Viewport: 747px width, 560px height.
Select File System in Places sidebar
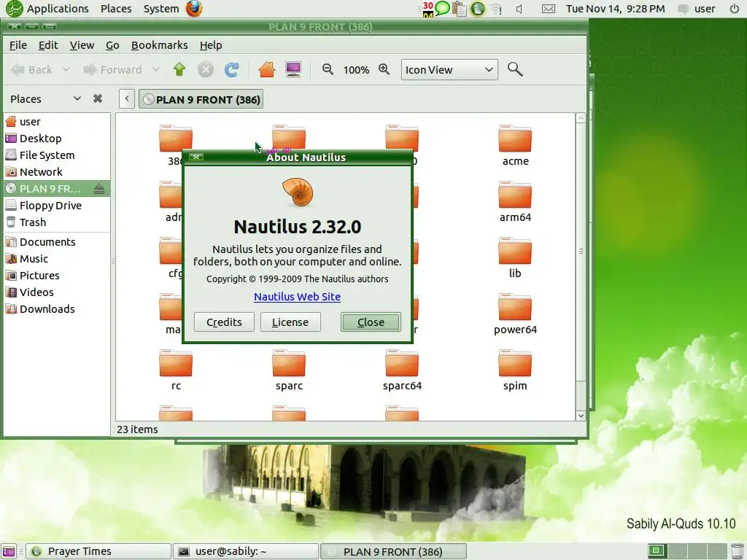(57, 155)
